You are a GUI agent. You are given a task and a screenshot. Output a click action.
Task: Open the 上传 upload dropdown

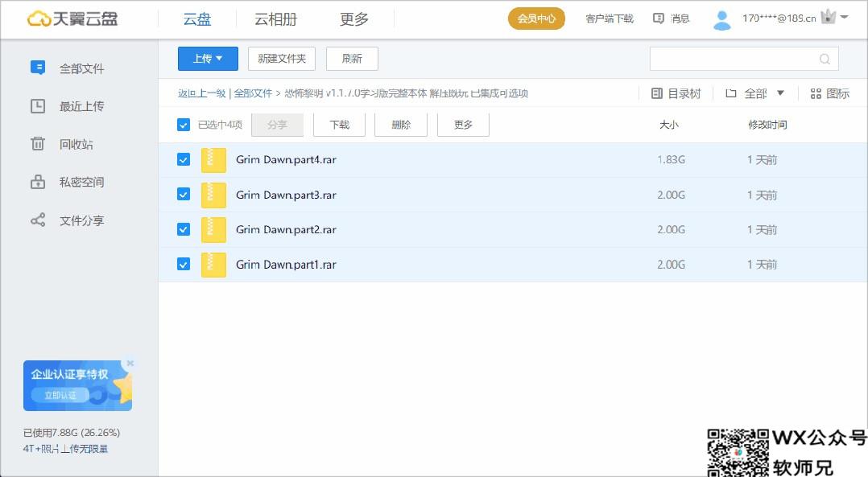(208, 59)
